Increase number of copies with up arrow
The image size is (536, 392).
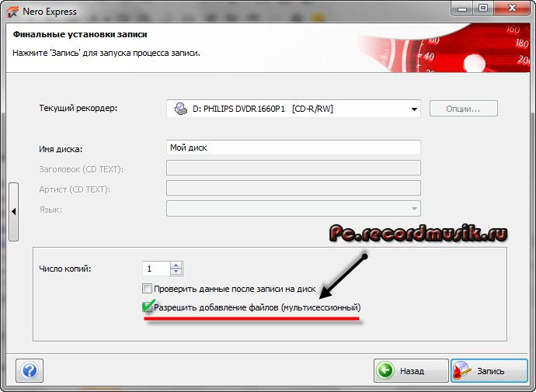coord(176,265)
